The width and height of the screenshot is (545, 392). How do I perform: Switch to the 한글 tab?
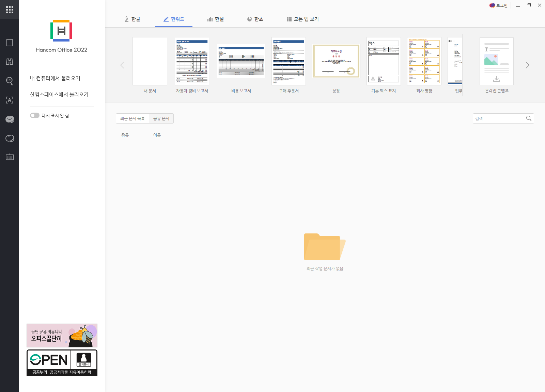coord(133,19)
